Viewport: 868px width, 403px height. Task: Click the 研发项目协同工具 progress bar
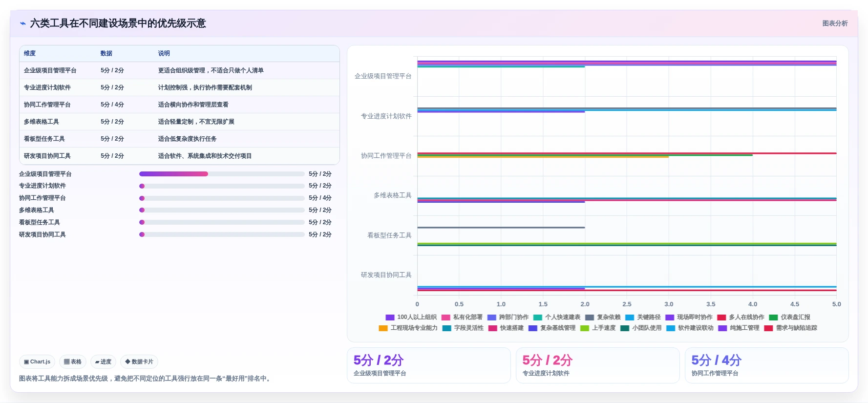(x=222, y=234)
